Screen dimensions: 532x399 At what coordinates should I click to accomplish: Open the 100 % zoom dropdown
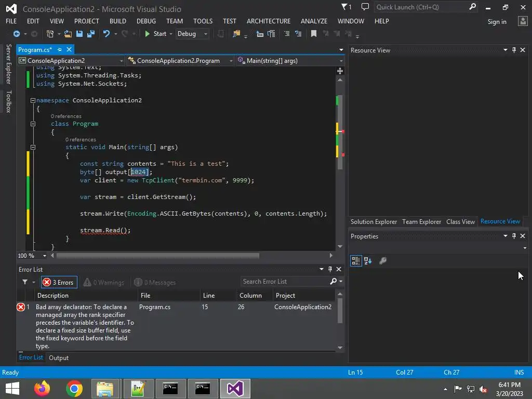click(45, 256)
